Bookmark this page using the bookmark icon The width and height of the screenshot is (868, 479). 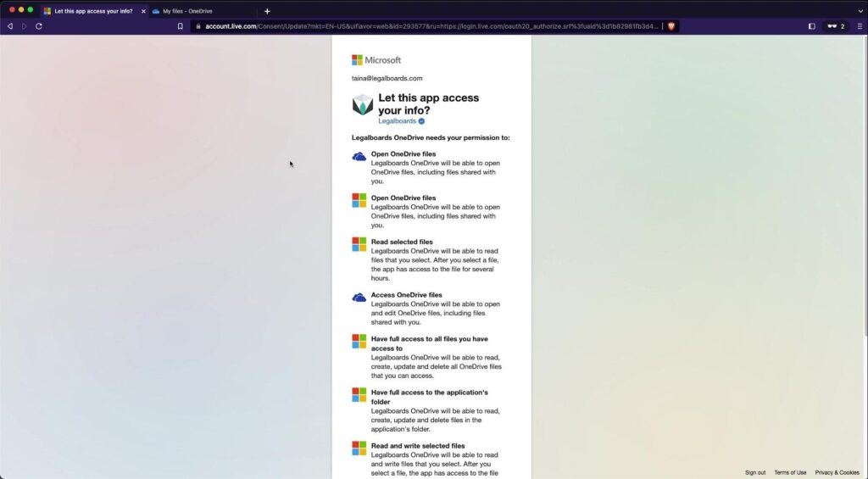(180, 26)
